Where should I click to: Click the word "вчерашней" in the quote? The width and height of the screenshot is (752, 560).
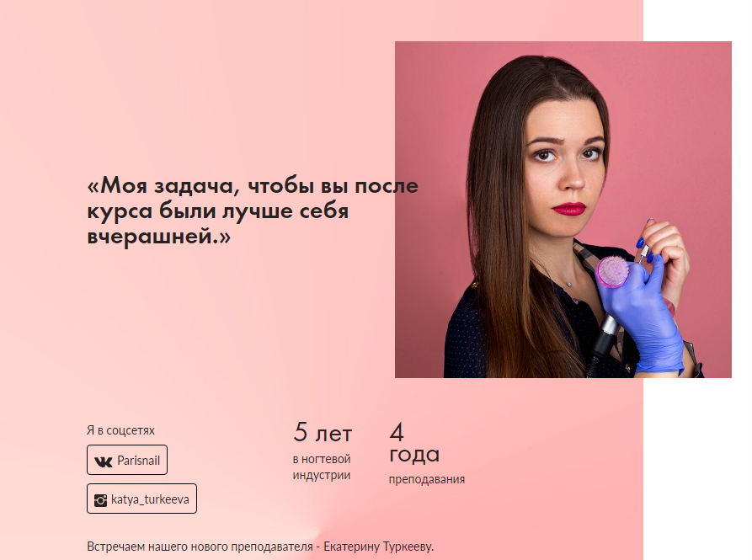(149, 237)
